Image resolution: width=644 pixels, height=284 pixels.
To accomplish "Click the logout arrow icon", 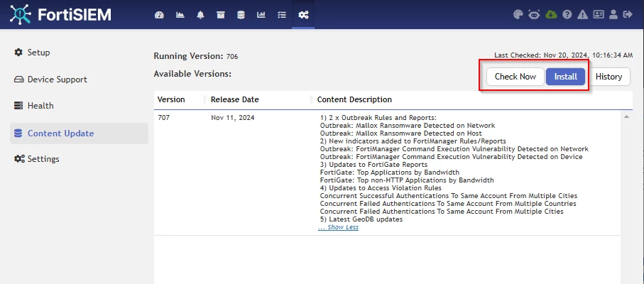I will coord(628,15).
